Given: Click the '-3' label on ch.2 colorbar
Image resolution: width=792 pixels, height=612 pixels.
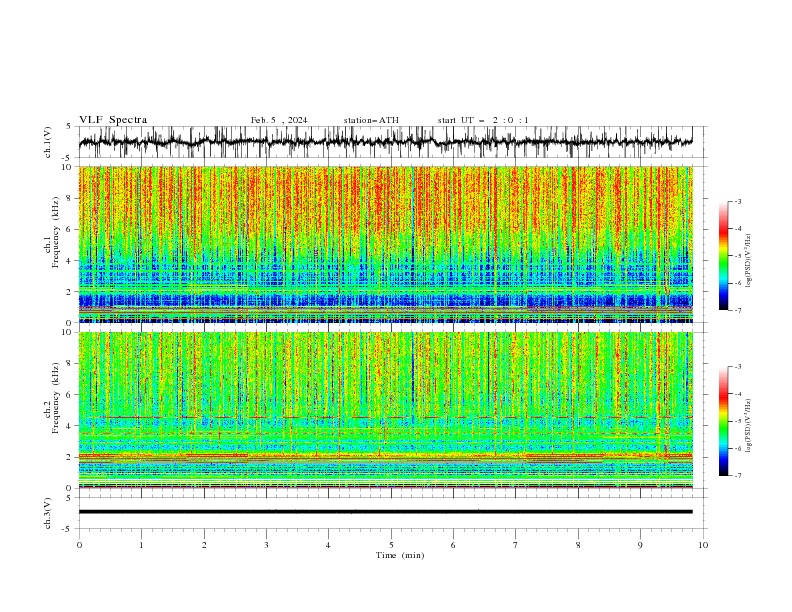Looking at the screenshot, I should click(738, 367).
